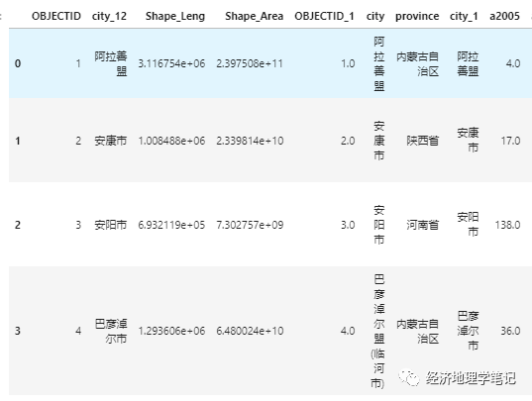Click city_1 cell 安阳市 in row 2
Viewport: 532px width, 401px height.
[468, 225]
